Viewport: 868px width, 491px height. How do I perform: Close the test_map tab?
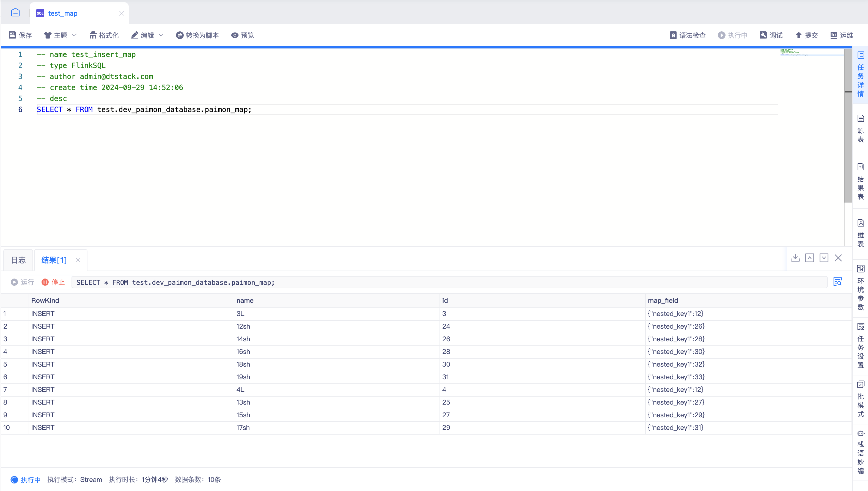122,13
